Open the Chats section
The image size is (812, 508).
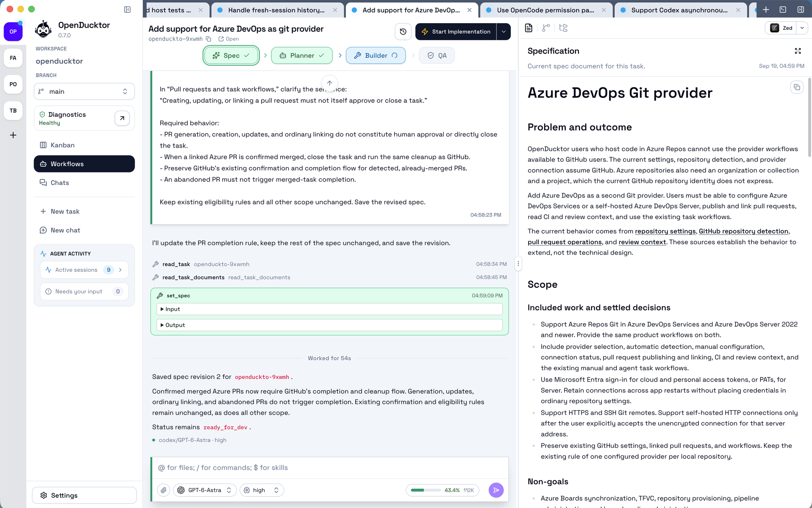click(84, 183)
